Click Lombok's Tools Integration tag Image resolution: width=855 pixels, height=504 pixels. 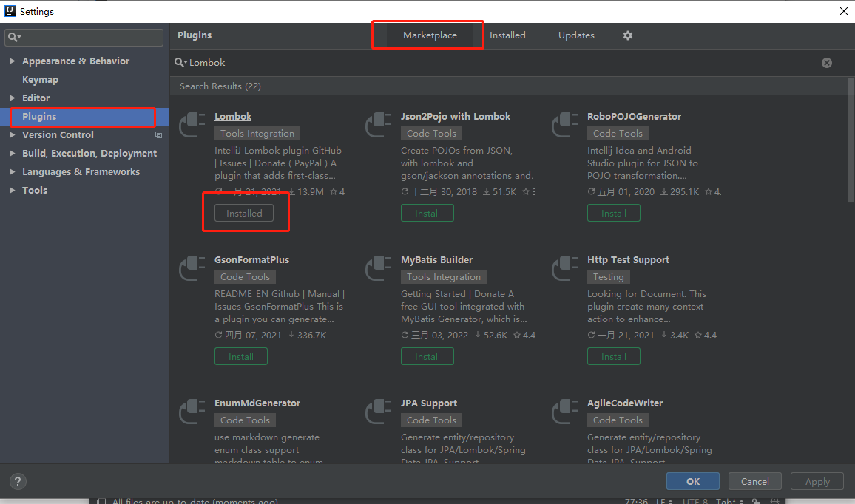pos(257,134)
